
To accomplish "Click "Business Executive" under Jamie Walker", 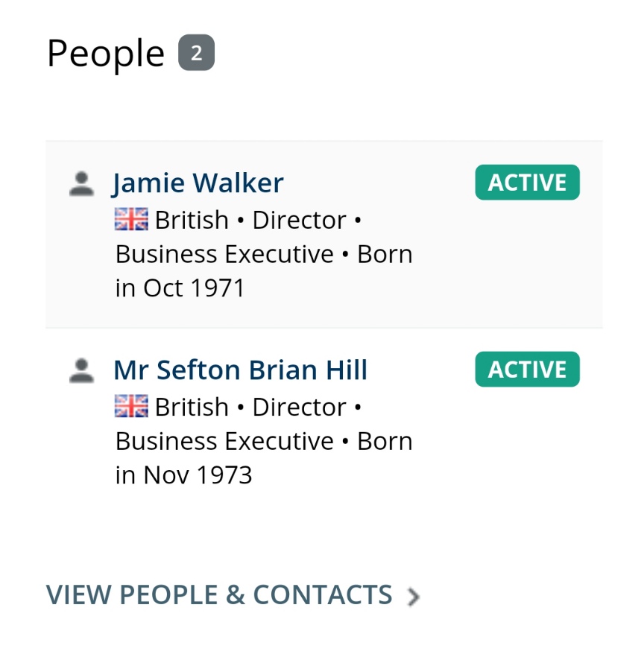I will (224, 255).
